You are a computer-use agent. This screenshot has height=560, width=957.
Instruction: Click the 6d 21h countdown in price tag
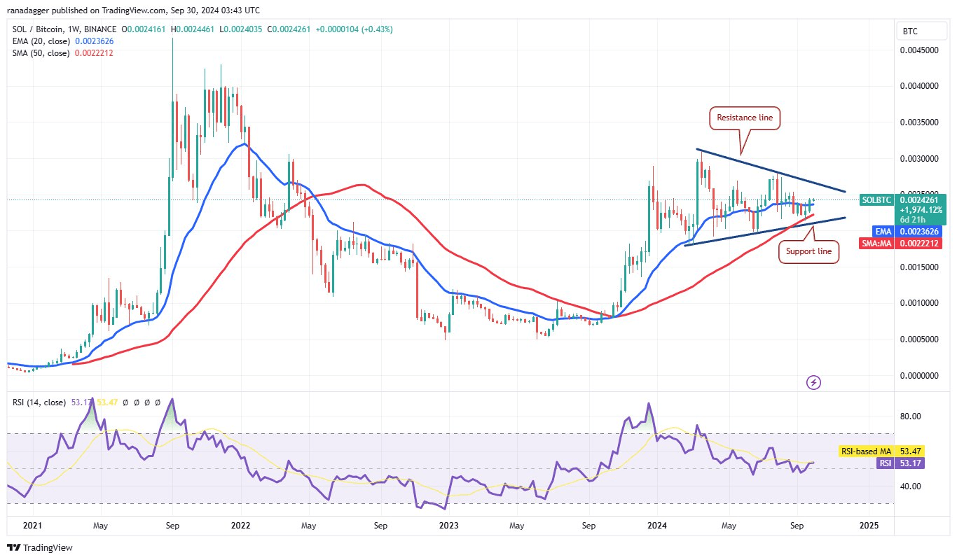(x=913, y=219)
